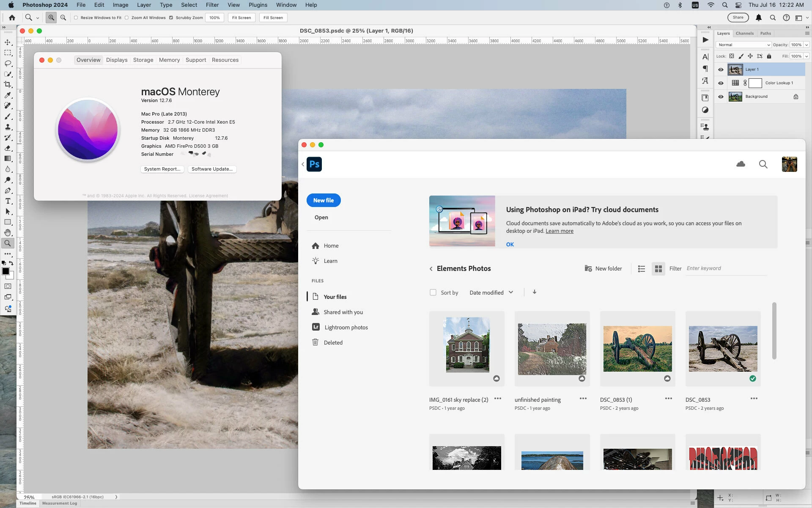
Task: Hide the Background layer
Action: (x=721, y=97)
